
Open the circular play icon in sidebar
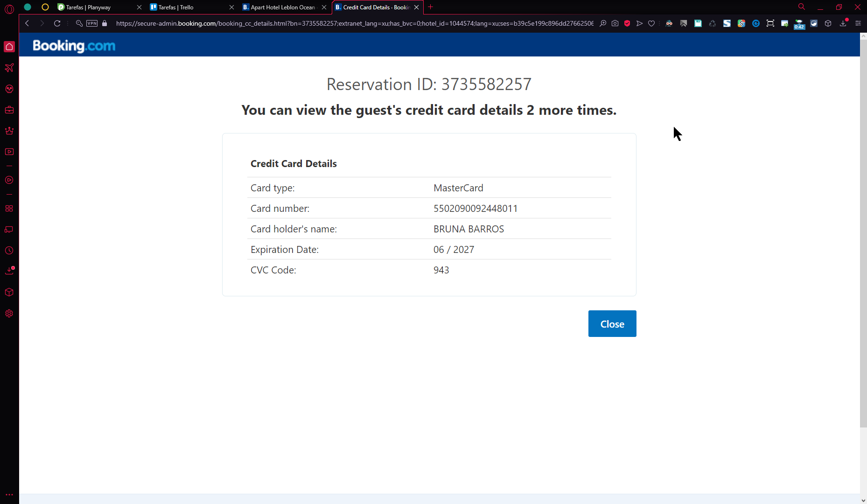click(x=9, y=180)
